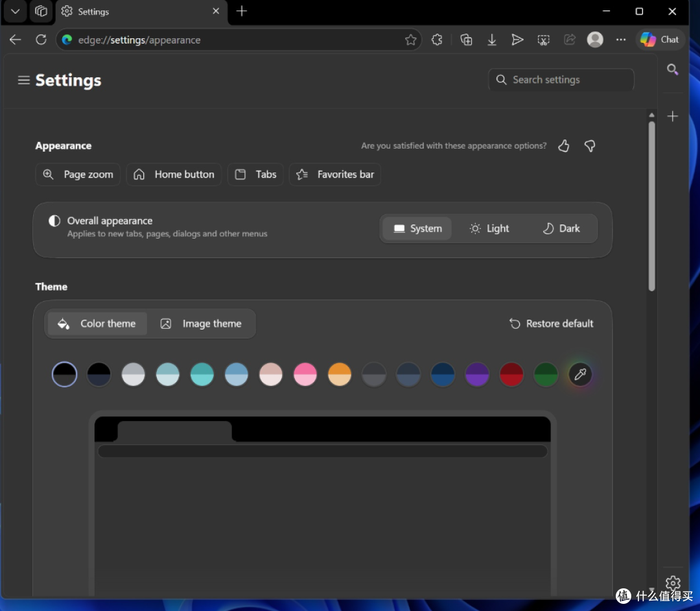
Task: Click the Drop send arrow icon
Action: point(517,40)
